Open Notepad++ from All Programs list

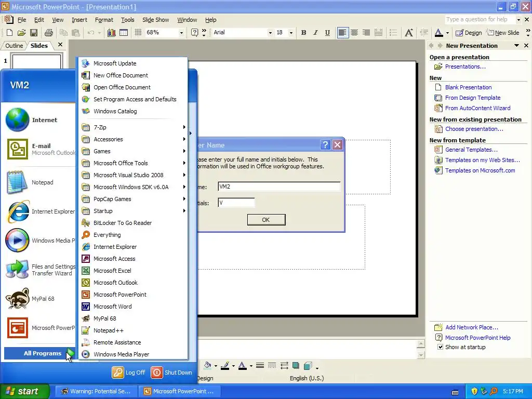point(109,330)
